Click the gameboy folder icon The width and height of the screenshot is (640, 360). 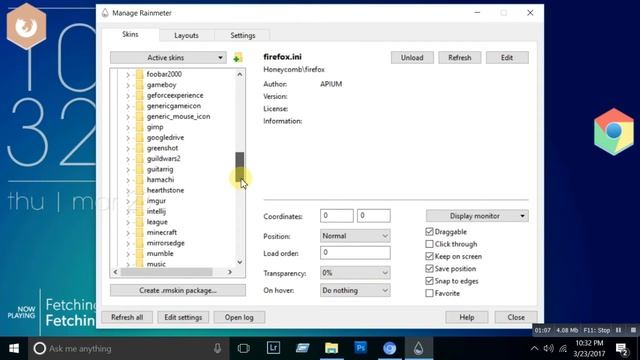pyautogui.click(x=140, y=84)
